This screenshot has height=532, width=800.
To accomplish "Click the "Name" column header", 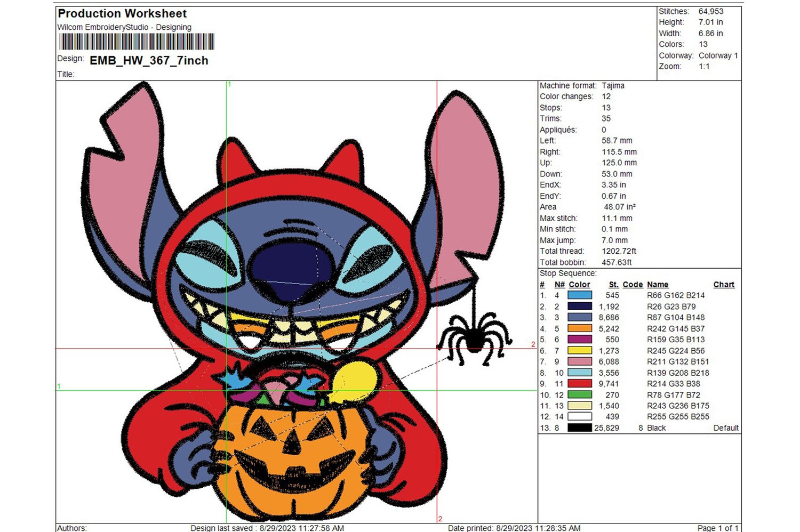I will (658, 285).
